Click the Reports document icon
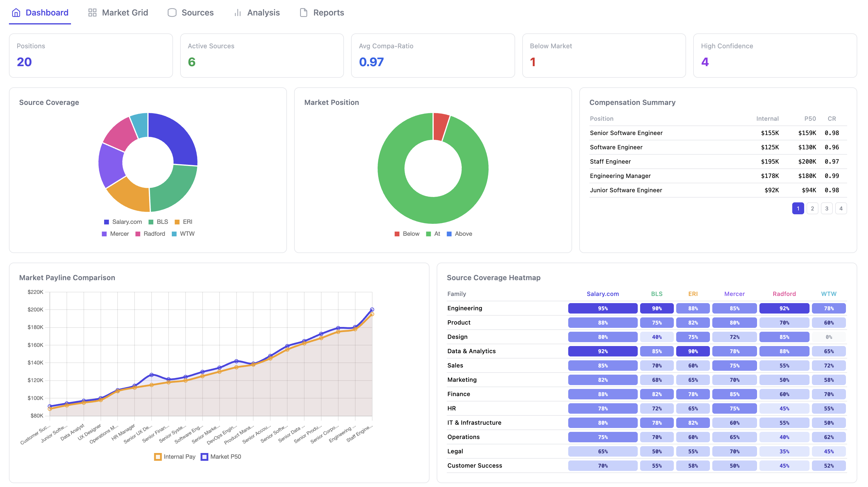This screenshot has height=487, width=868. click(x=304, y=13)
